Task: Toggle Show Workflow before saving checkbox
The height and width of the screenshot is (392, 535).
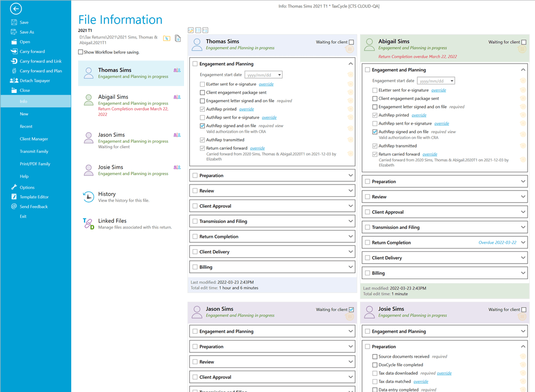Action: click(x=81, y=52)
